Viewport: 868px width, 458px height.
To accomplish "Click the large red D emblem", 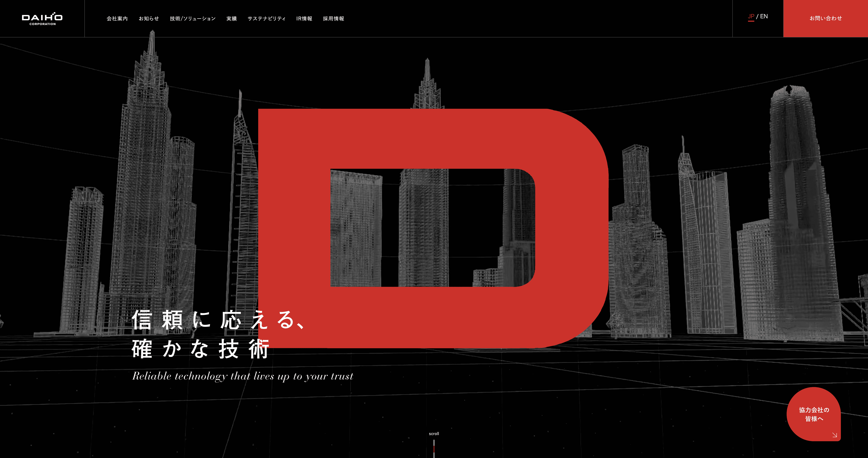I will tap(431, 138).
